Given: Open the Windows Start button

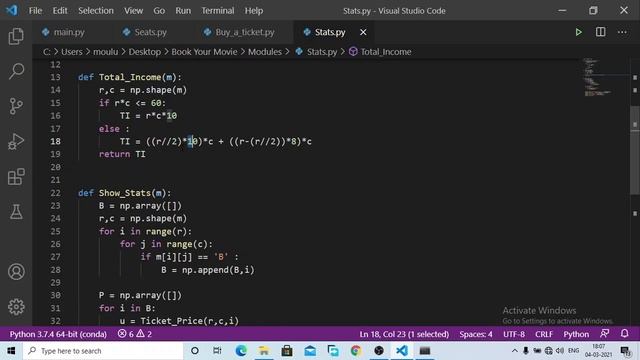Looking at the screenshot, I should coord(11,351).
